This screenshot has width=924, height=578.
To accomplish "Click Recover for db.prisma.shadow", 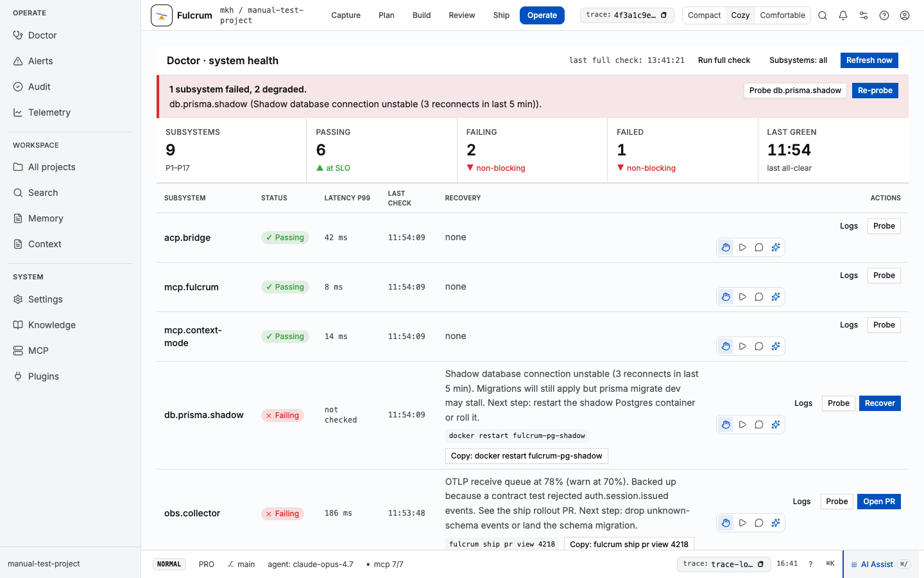I will click(x=880, y=403).
